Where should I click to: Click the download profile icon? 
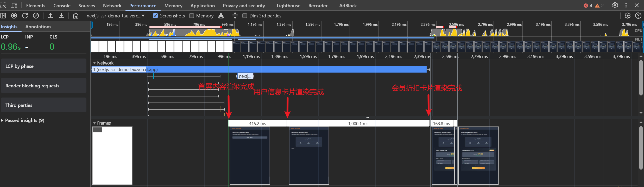61,16
